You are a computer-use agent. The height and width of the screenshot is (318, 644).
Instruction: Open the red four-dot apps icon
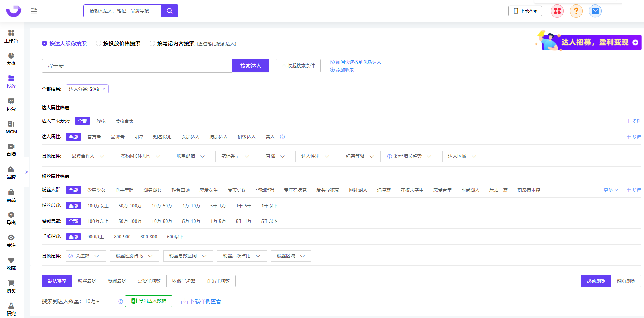click(x=557, y=11)
